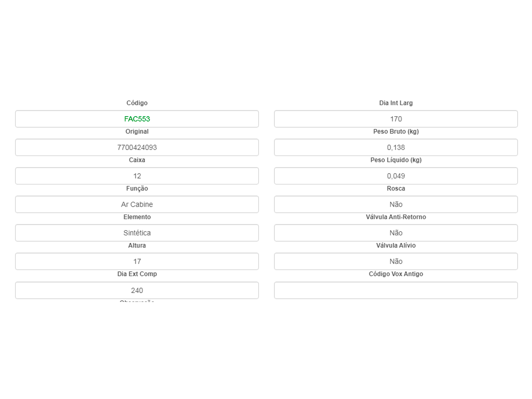The image size is (532, 399).
Task: Select the Altura input with value 17
Action: coord(137,262)
